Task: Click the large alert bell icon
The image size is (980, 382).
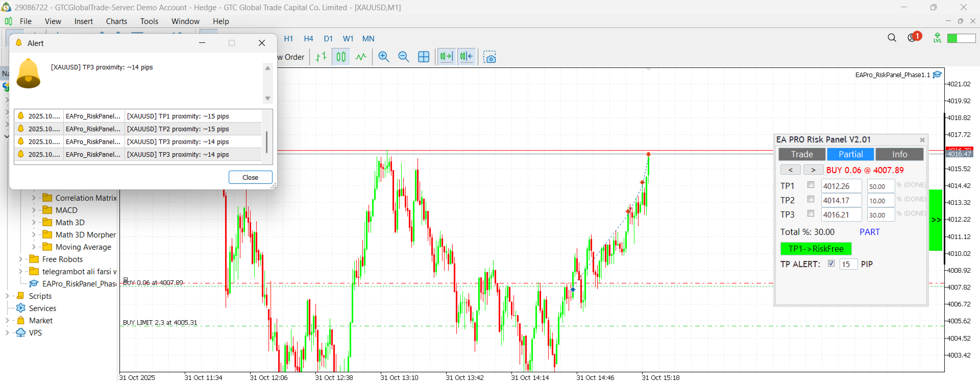Action: [x=29, y=74]
